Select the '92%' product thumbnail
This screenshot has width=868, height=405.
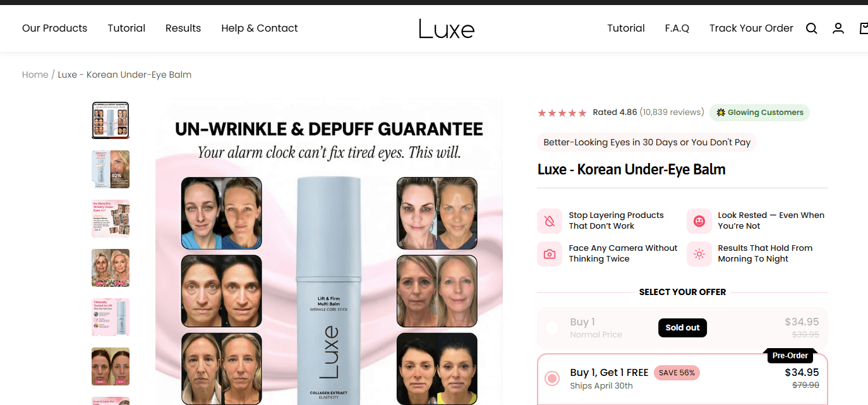(111, 169)
